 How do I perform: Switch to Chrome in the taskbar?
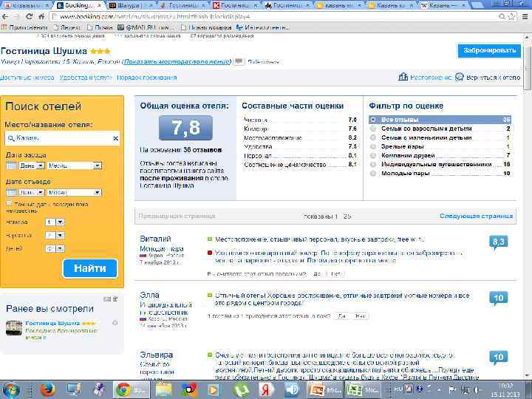point(131,390)
